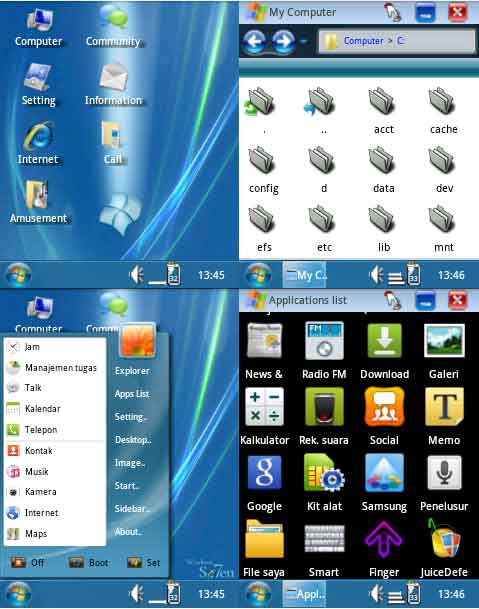The width and height of the screenshot is (479, 609).
Task: Open Start orb beside Appl.. taskbar button
Action: click(x=259, y=594)
